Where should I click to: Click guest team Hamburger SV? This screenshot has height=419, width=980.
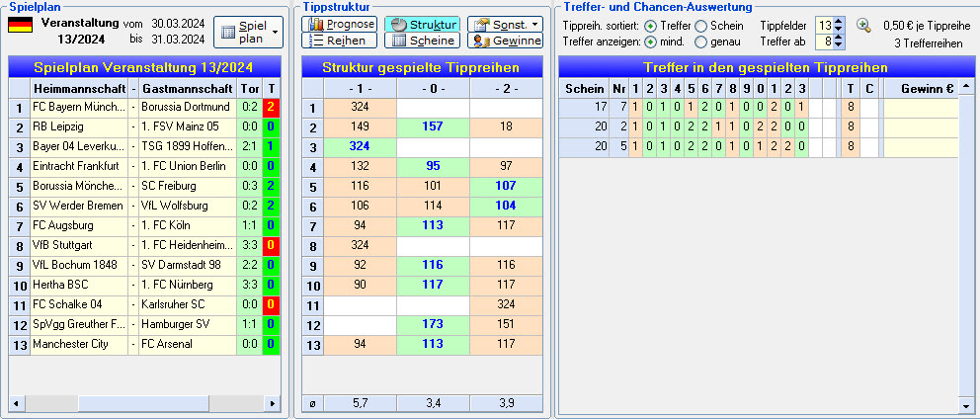(x=188, y=324)
